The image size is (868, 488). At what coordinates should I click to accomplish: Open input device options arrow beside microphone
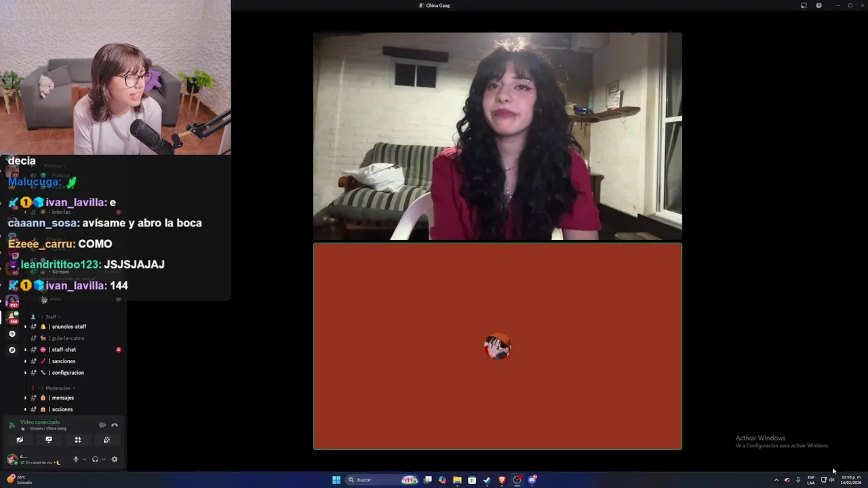click(84, 459)
